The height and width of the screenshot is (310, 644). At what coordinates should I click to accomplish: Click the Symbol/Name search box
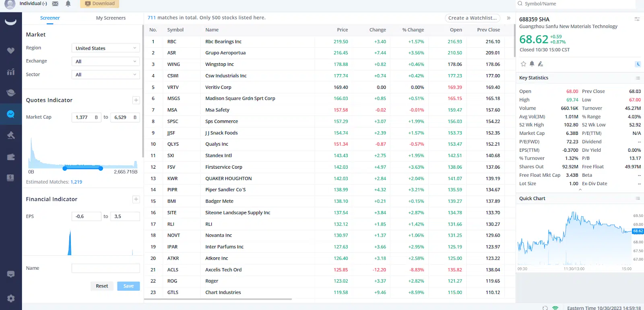pyautogui.click(x=576, y=4)
